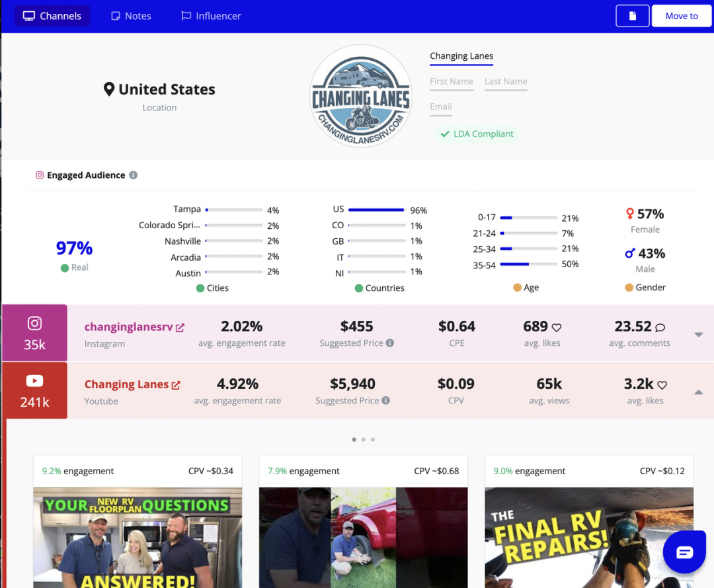The image size is (714, 588).
Task: Open Changing Lanes Youtube external link icon
Action: coord(176,386)
